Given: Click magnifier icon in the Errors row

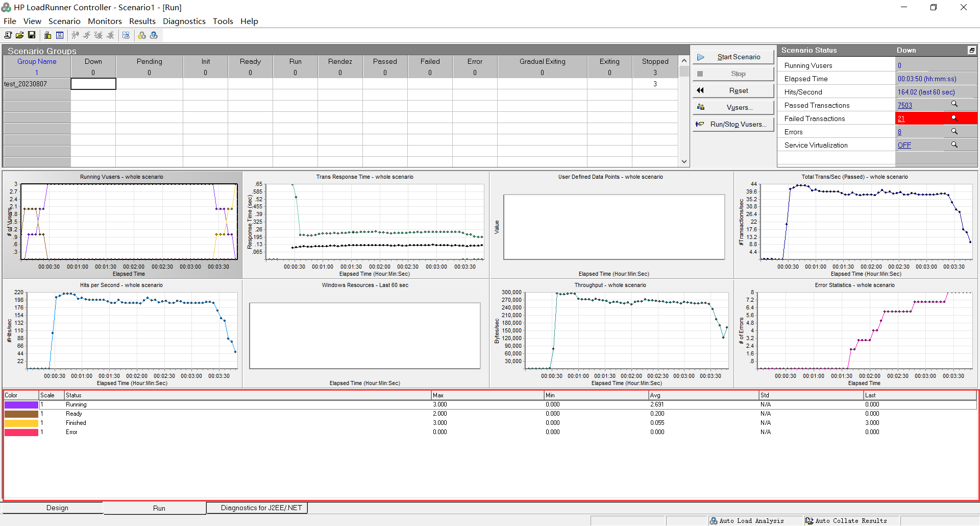Looking at the screenshot, I should pyautogui.click(x=954, y=131).
